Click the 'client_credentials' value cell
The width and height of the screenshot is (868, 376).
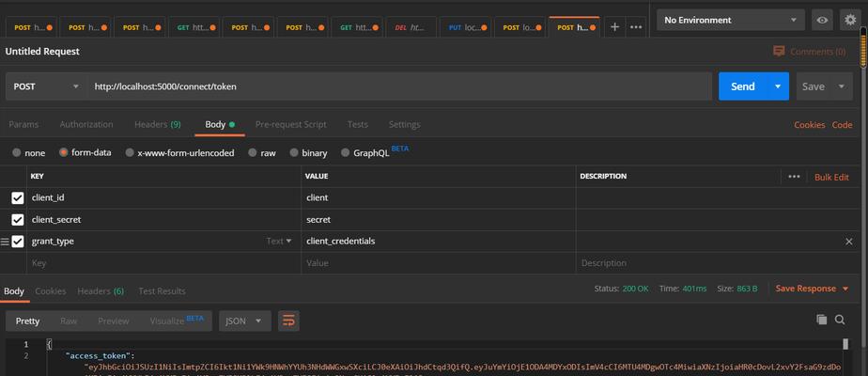(439, 242)
